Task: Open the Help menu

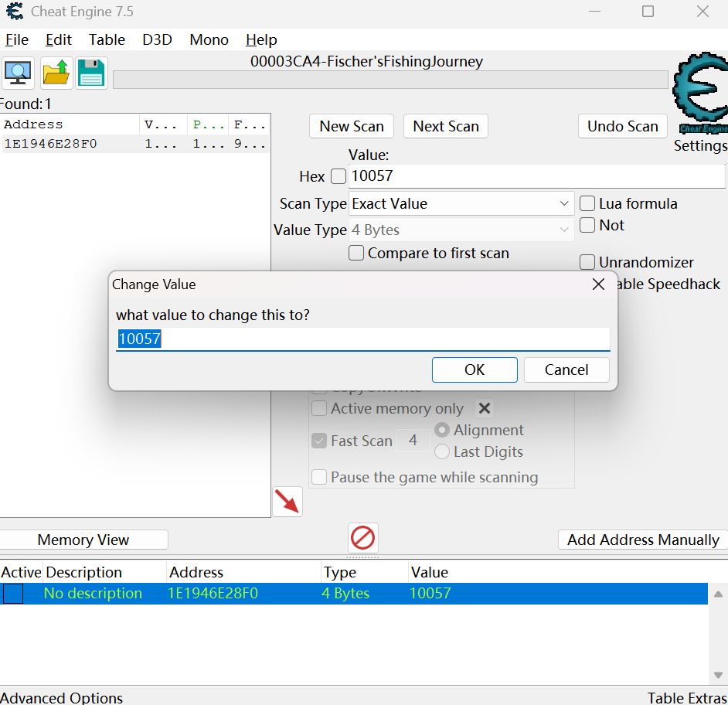Action: pyautogui.click(x=261, y=40)
